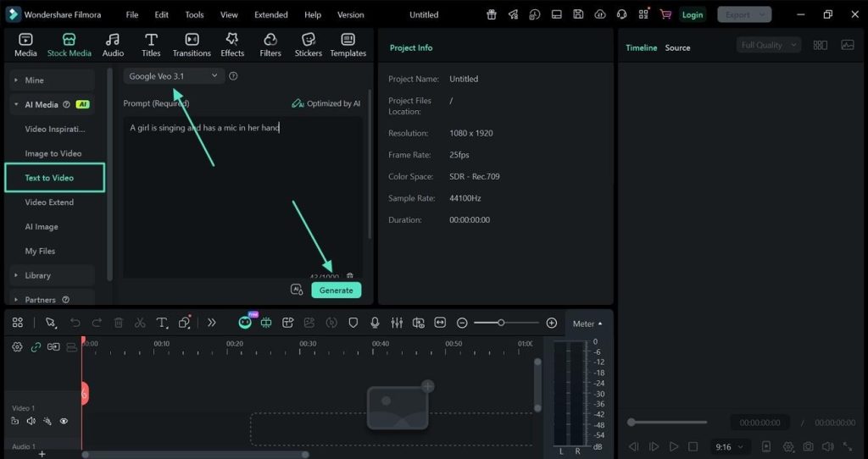
Task: Open the audio mixer icon
Action: (396, 323)
